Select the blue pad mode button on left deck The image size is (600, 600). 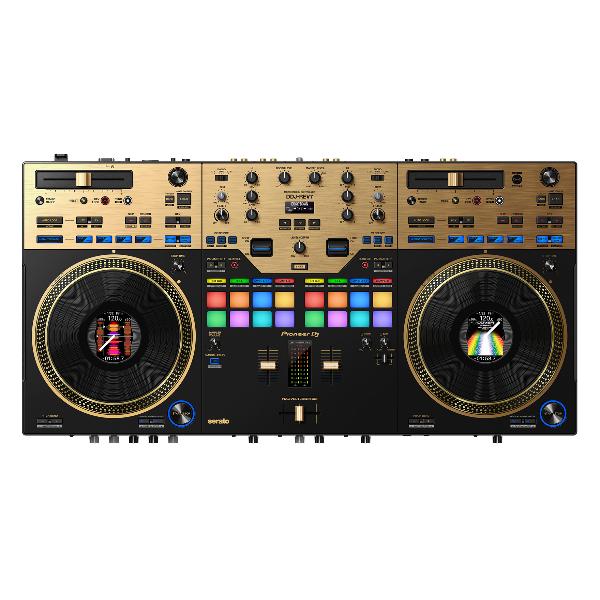coord(262,281)
